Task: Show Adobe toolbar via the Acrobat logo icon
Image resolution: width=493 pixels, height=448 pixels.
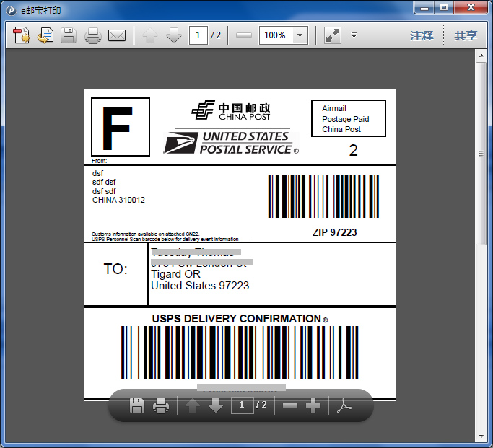Action: point(344,405)
